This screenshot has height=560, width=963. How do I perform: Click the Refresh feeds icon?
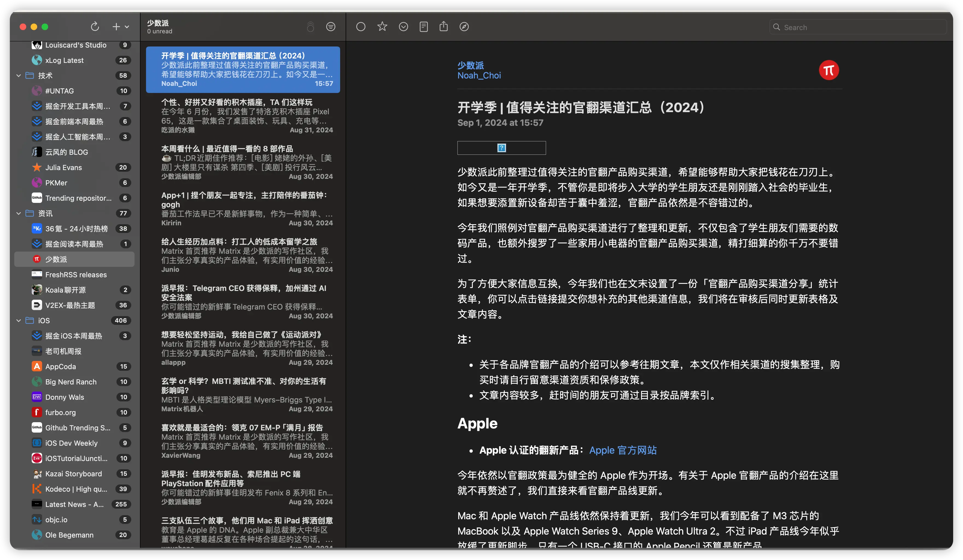tap(95, 26)
